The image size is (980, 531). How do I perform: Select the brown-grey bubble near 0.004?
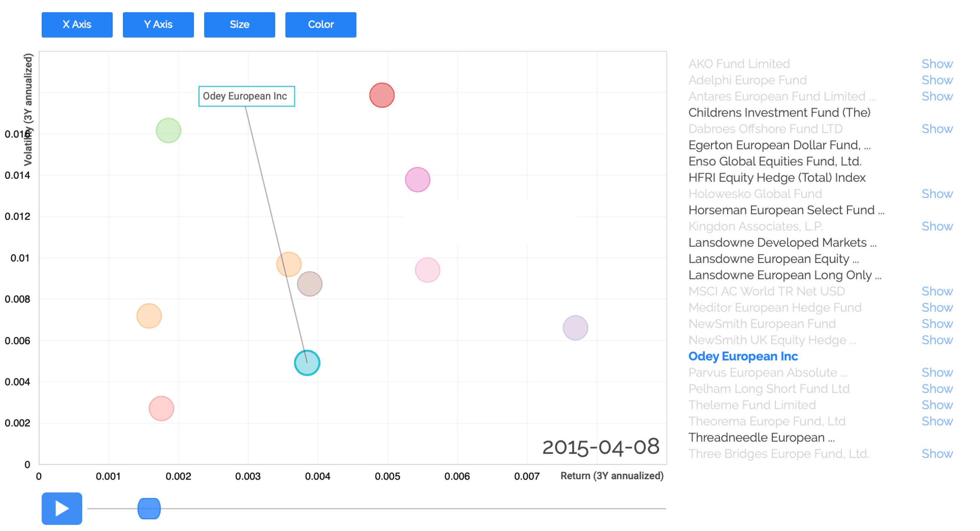tap(310, 284)
